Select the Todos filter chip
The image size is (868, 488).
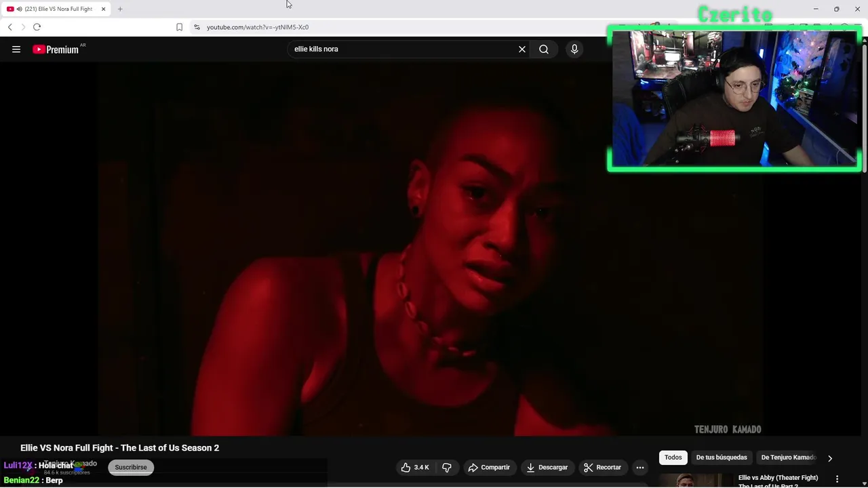point(673,457)
